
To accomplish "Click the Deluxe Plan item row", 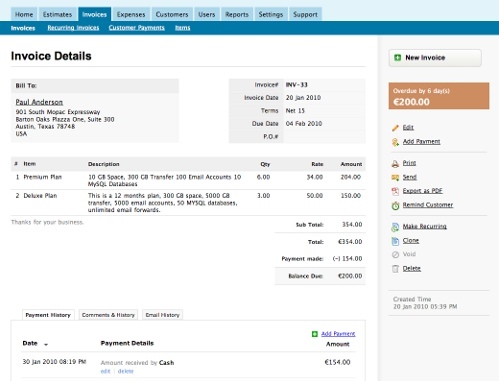I will (x=188, y=203).
